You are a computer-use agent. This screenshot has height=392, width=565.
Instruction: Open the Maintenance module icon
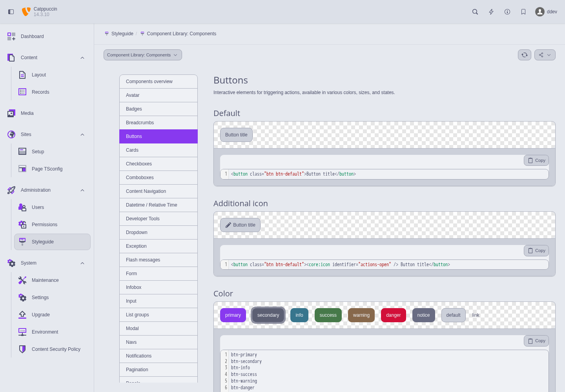(x=22, y=280)
